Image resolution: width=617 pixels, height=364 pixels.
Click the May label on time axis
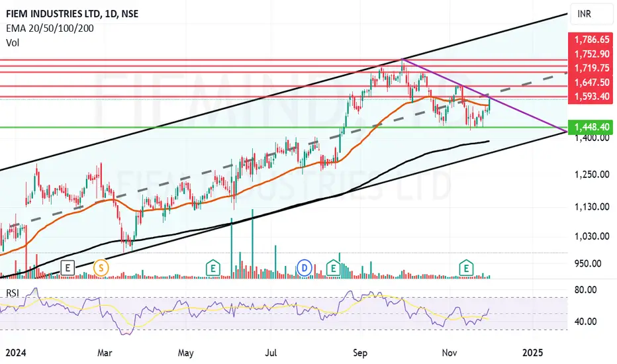point(185,353)
